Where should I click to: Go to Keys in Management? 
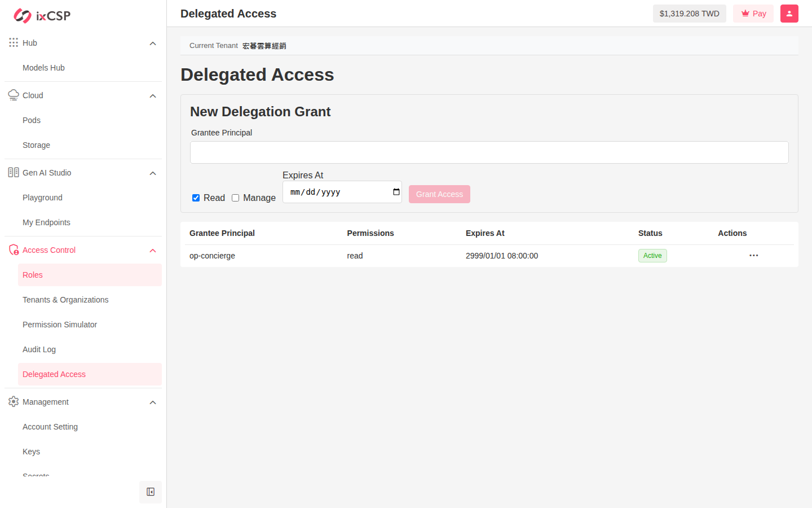point(90,452)
